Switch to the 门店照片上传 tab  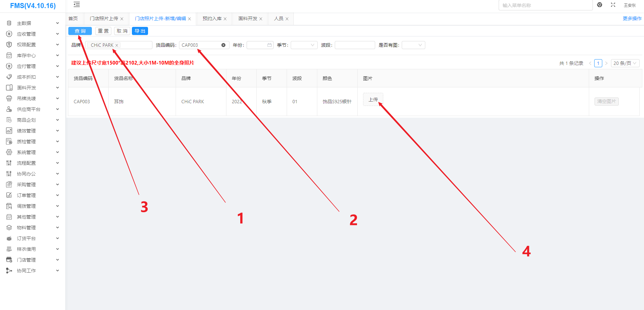[x=104, y=18]
